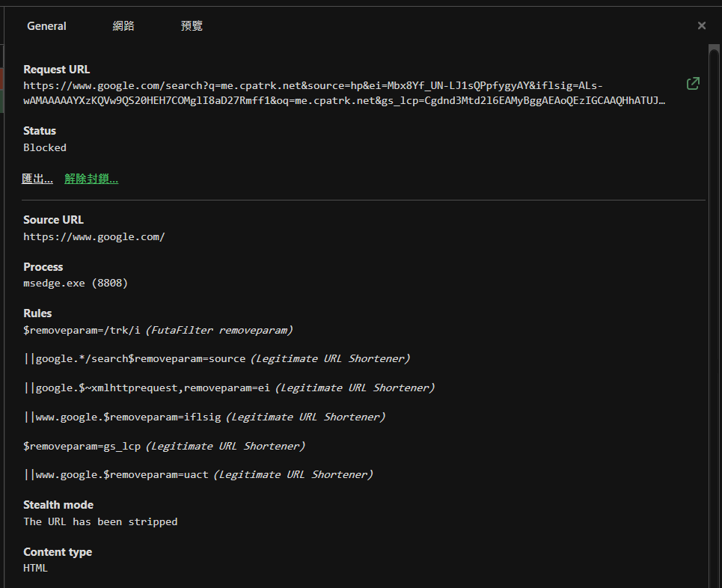Switch to the 網路 tab
The image size is (722, 588).
pyautogui.click(x=123, y=25)
